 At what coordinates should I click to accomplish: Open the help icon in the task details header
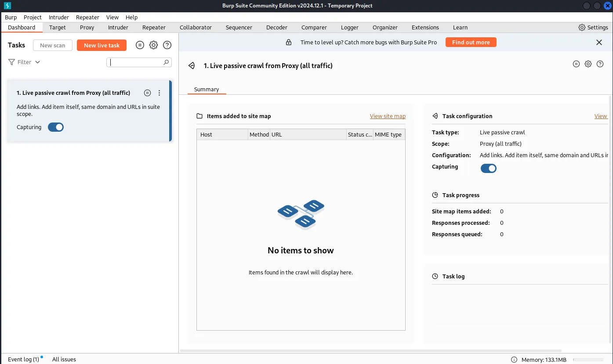coord(600,64)
